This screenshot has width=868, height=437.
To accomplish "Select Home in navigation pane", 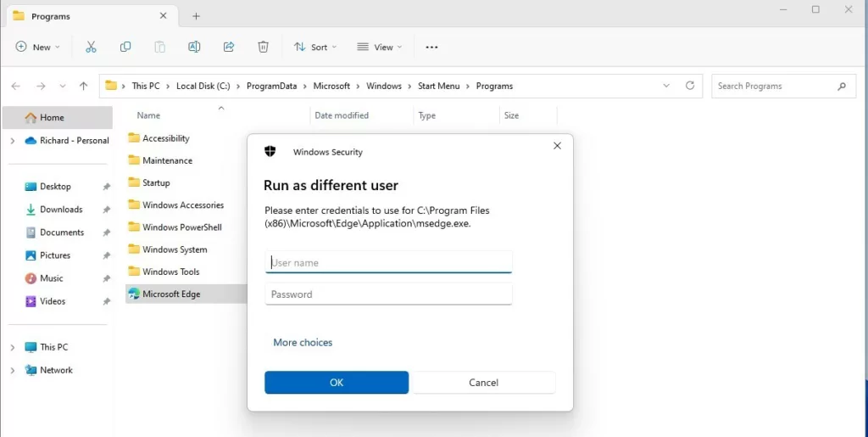I will coord(58,117).
